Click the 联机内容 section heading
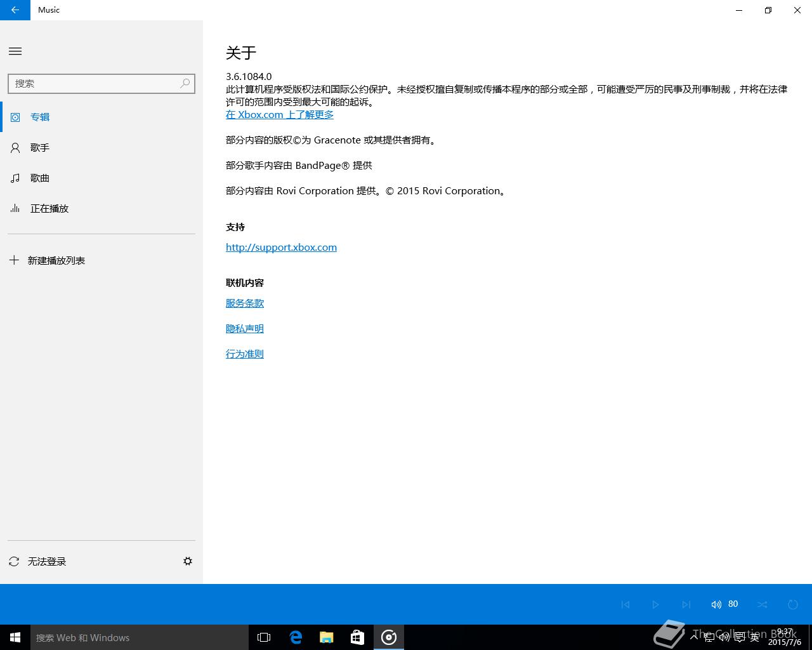The width and height of the screenshot is (812, 650). click(x=245, y=282)
